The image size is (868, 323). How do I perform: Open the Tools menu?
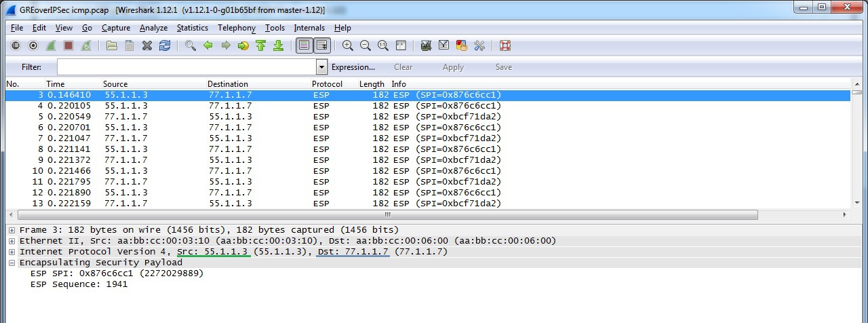pos(275,28)
